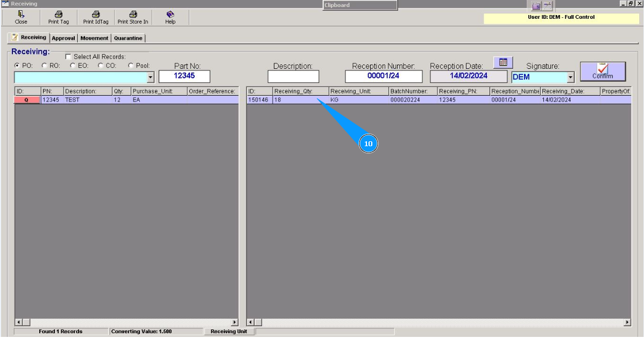Click the BatchNumber column header

coord(413,91)
